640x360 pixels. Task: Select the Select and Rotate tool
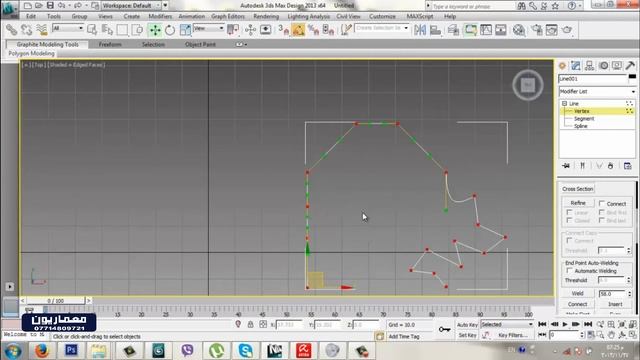[170, 30]
